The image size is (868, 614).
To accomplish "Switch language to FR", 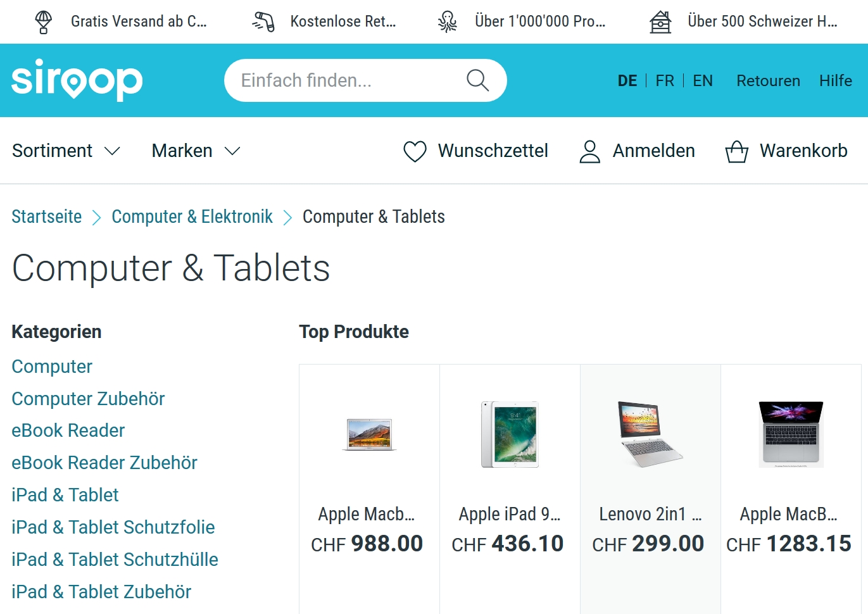I will point(665,80).
